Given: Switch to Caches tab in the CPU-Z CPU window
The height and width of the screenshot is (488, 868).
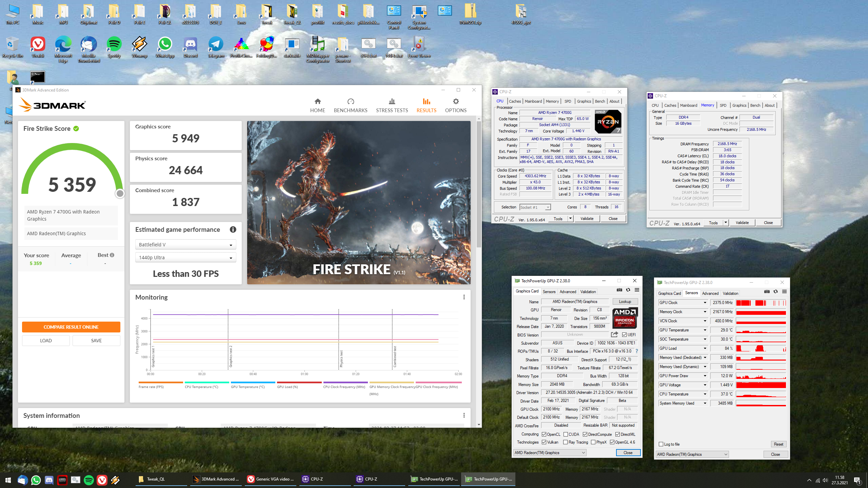Looking at the screenshot, I should (515, 101).
